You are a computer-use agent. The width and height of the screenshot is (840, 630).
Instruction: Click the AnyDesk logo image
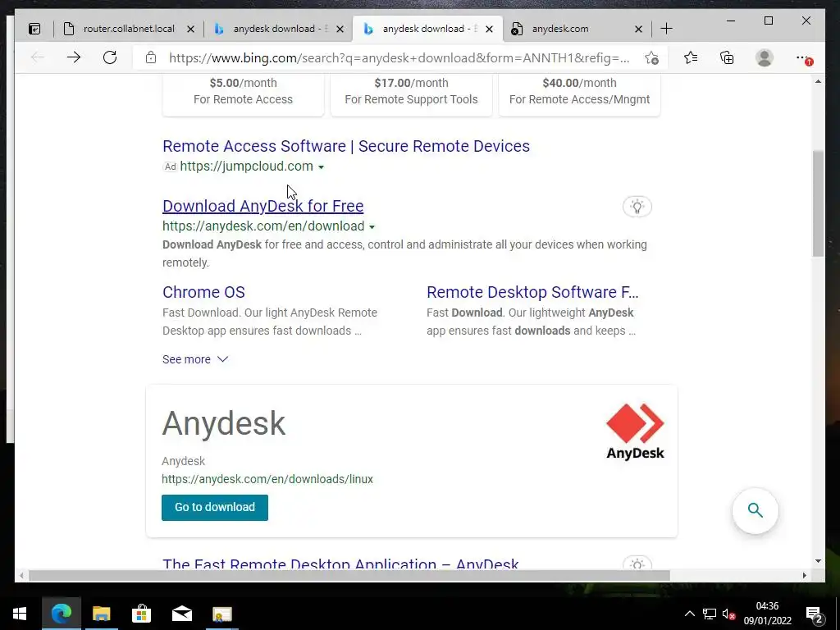(x=635, y=431)
